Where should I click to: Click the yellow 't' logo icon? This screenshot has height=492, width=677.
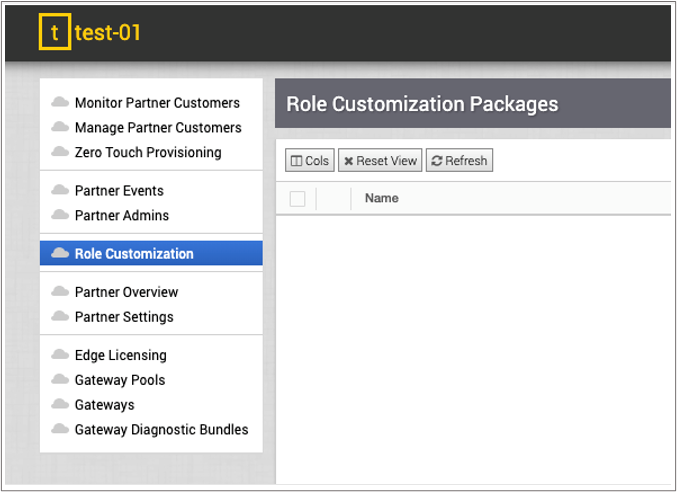[55, 33]
